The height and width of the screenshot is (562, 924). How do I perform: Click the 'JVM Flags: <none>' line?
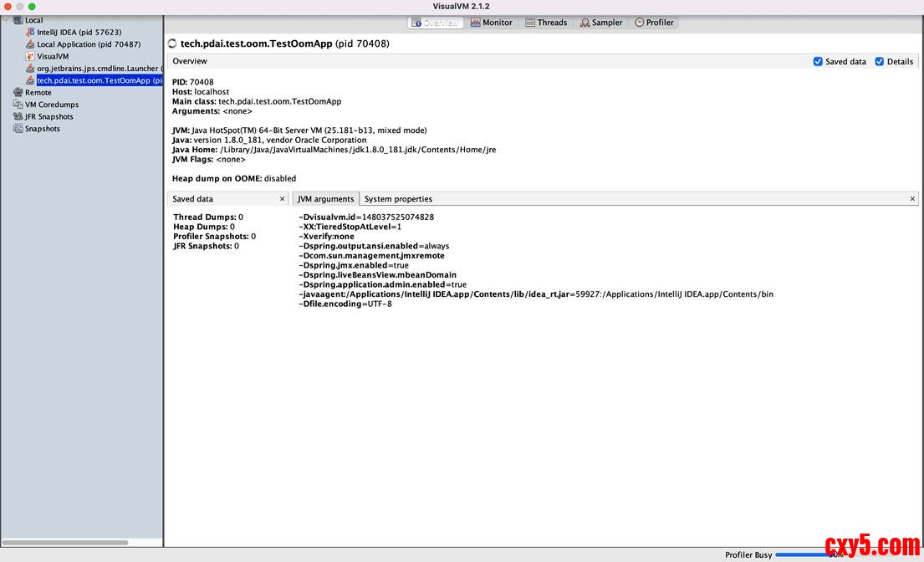point(208,159)
